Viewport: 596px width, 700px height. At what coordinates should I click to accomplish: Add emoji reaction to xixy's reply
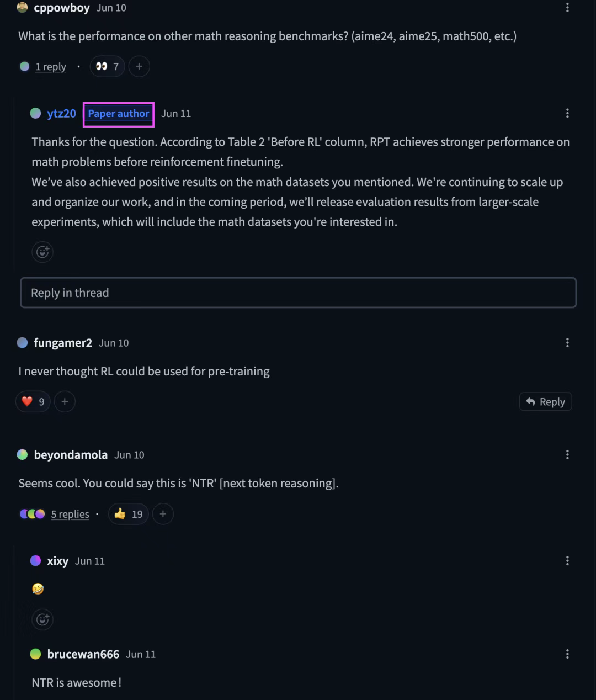coord(42,619)
